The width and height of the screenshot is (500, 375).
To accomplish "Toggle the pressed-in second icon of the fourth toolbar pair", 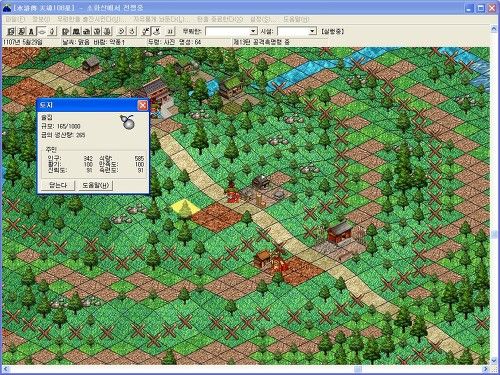I will tap(156, 31).
